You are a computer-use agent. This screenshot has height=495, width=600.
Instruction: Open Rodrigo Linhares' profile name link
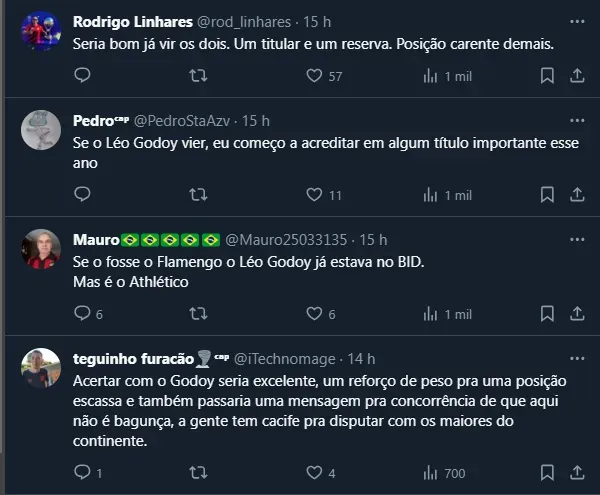119,21
